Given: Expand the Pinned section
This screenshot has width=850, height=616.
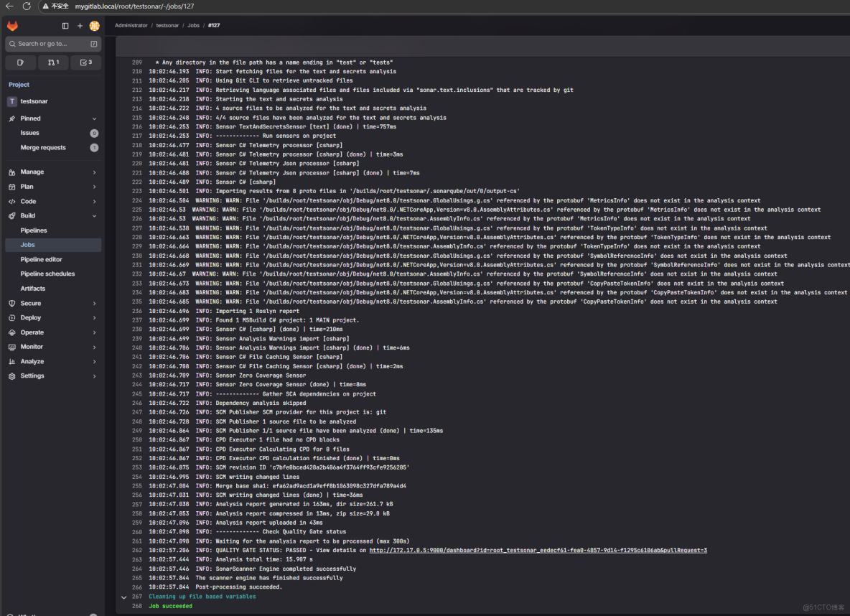Looking at the screenshot, I should 29,117.
